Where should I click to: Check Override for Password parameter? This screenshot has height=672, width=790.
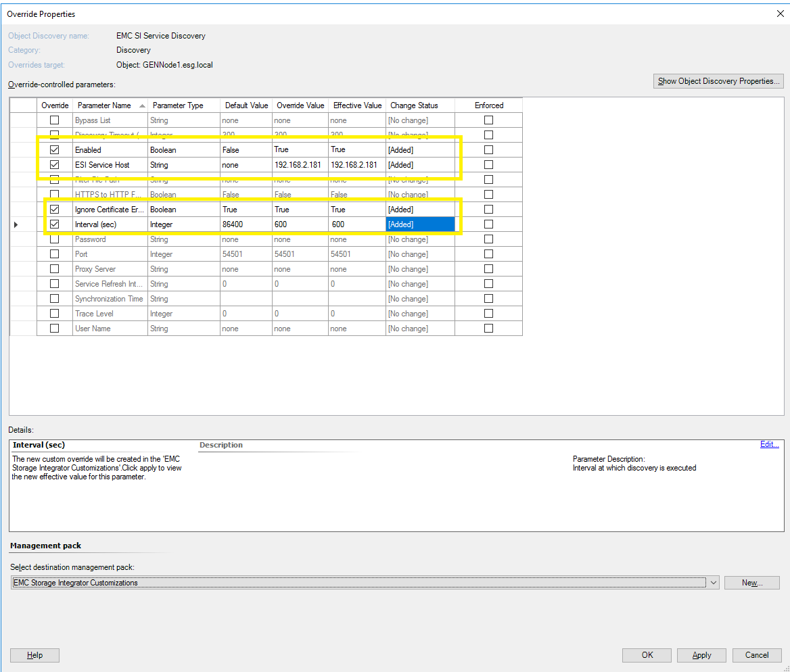pyautogui.click(x=54, y=239)
